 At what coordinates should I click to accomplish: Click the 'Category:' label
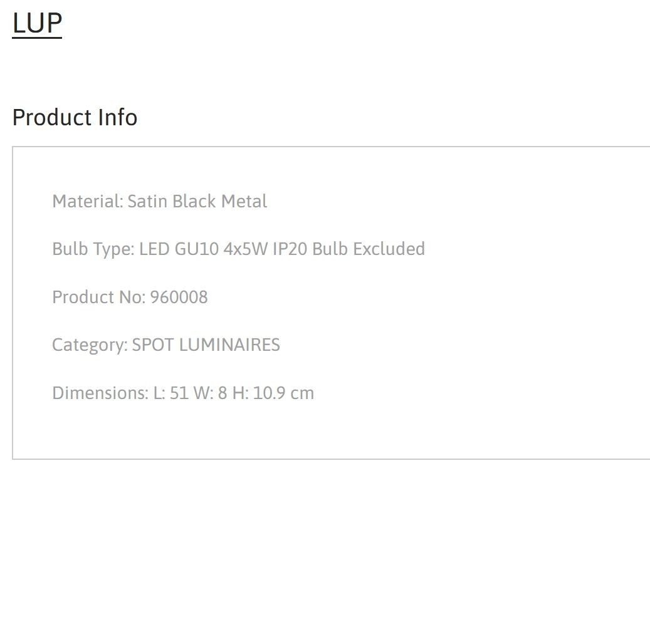pos(90,345)
